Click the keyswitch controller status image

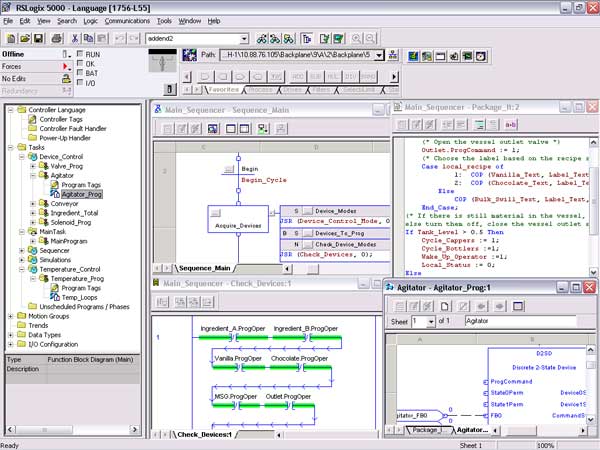(x=162, y=61)
